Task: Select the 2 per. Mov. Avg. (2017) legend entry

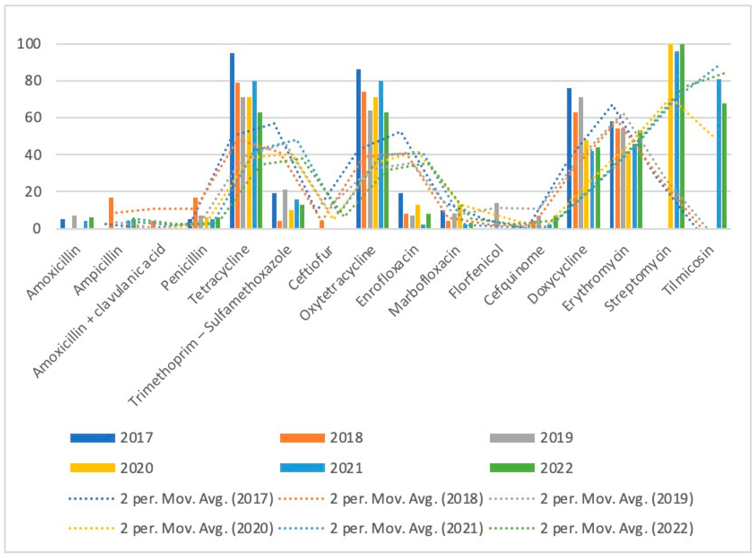Action: pyautogui.click(x=196, y=499)
